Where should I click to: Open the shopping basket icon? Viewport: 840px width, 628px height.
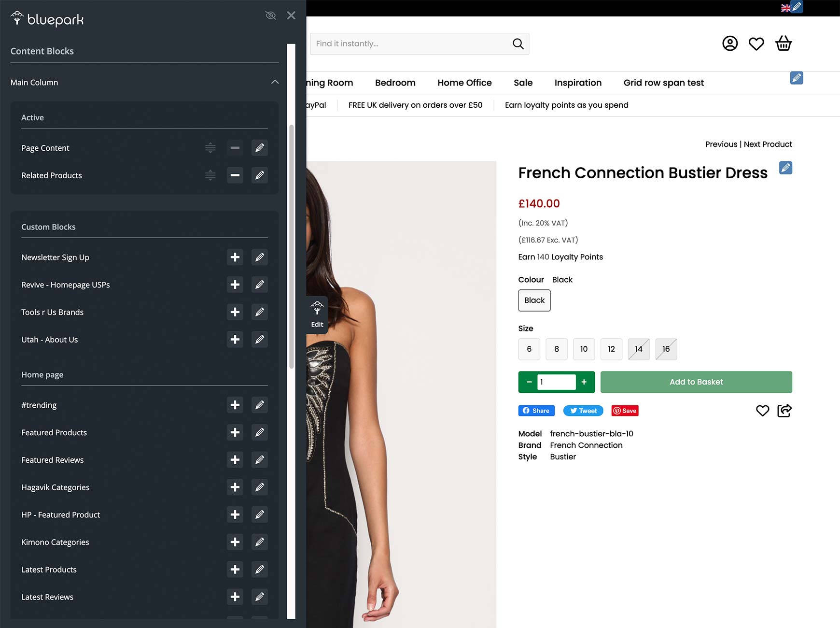(x=784, y=43)
